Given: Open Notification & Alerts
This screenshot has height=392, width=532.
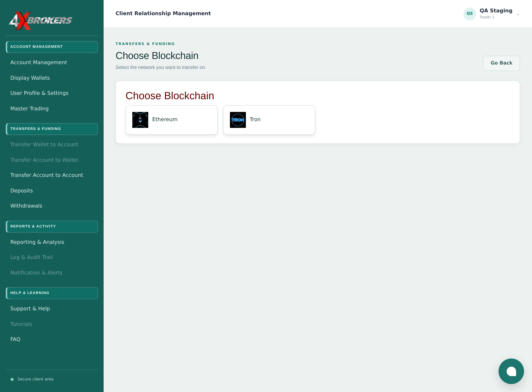Looking at the screenshot, I should point(36,273).
